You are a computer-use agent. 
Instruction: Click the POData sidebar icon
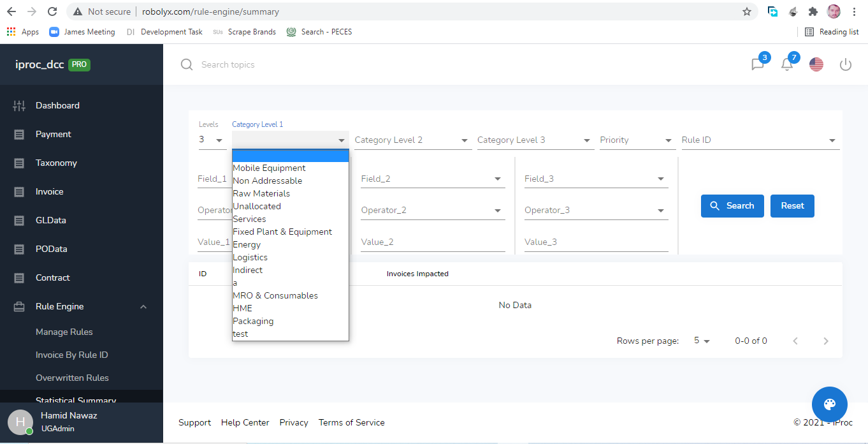tap(19, 249)
